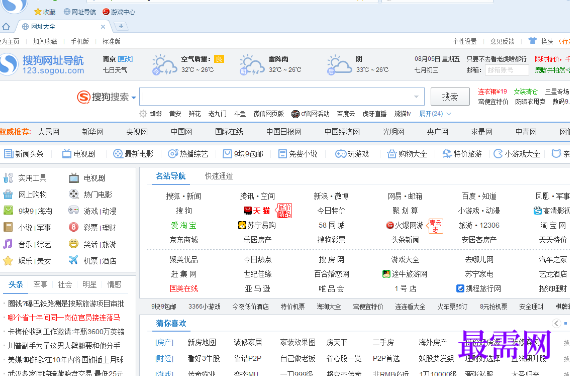
Task: Open the 笑话 旅游 smiley sidebar item
Action: tap(92, 244)
